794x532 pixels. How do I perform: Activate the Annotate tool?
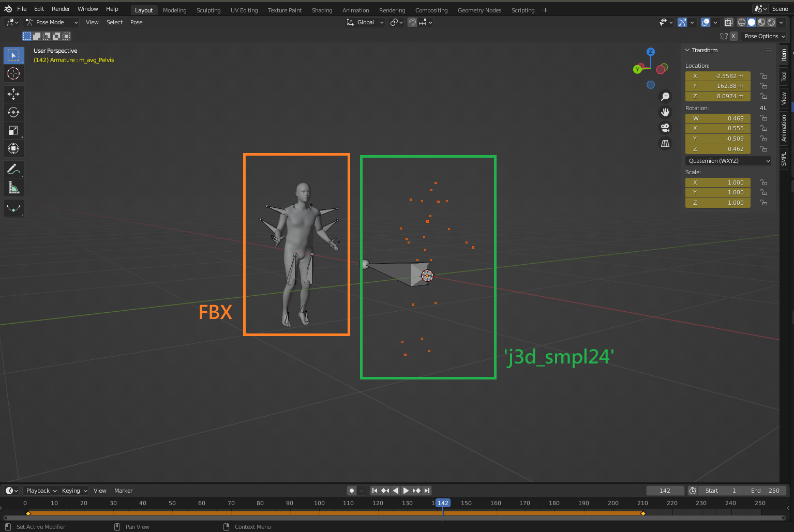pos(13,169)
